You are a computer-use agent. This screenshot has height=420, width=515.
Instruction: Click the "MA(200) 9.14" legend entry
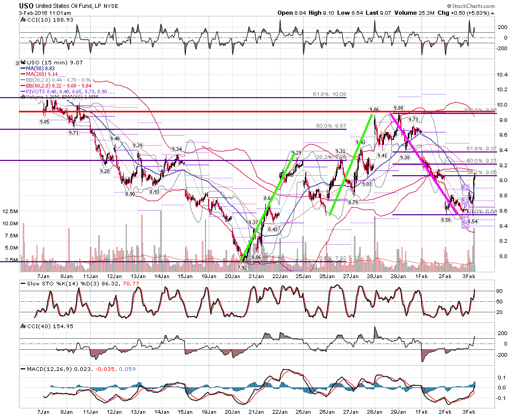pyautogui.click(x=39, y=74)
